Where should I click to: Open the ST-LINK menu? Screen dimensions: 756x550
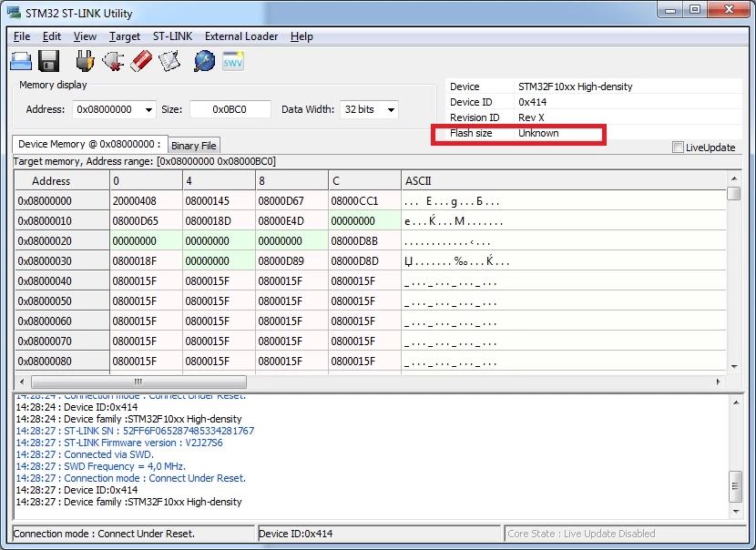(172, 36)
